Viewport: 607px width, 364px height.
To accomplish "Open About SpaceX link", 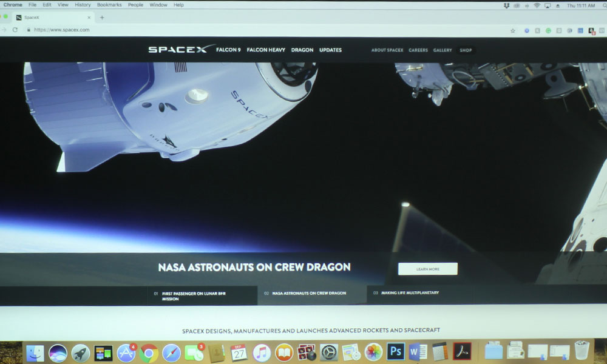I will coord(387,50).
